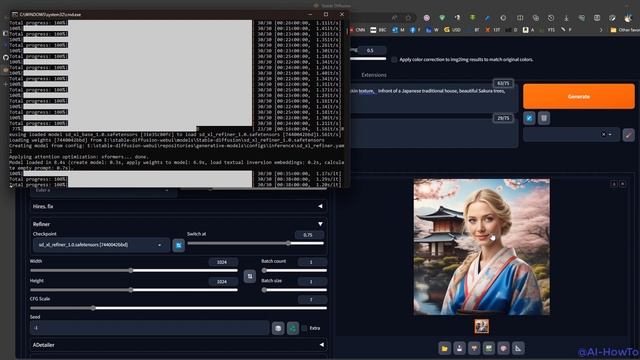Click the browser profile avatar icon
The image size is (640, 360).
pos(628,18)
